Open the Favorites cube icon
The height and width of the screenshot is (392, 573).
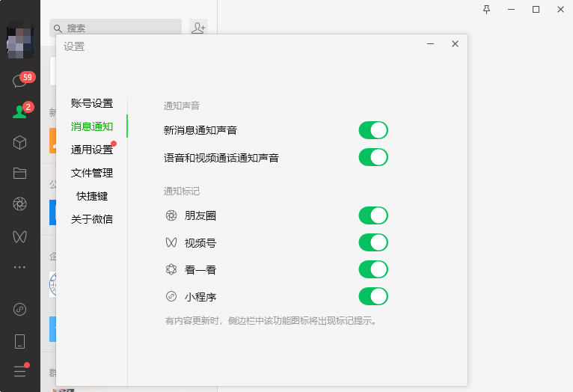(20, 142)
